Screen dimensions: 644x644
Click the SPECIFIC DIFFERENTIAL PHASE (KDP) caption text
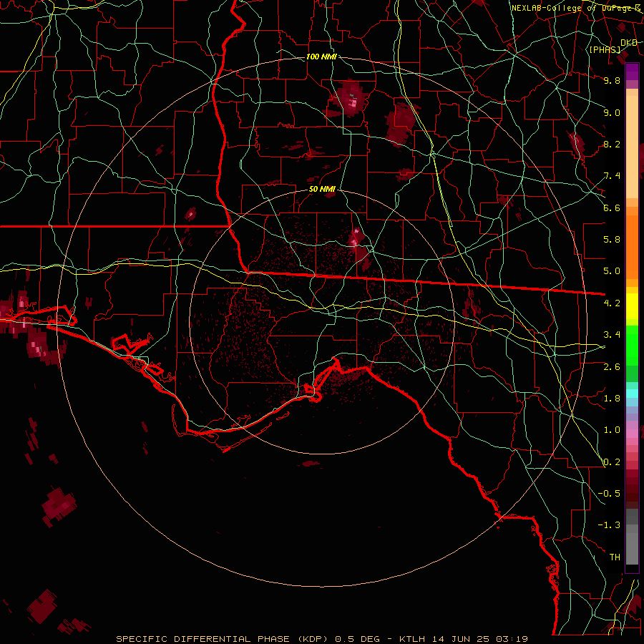[x=223, y=639]
